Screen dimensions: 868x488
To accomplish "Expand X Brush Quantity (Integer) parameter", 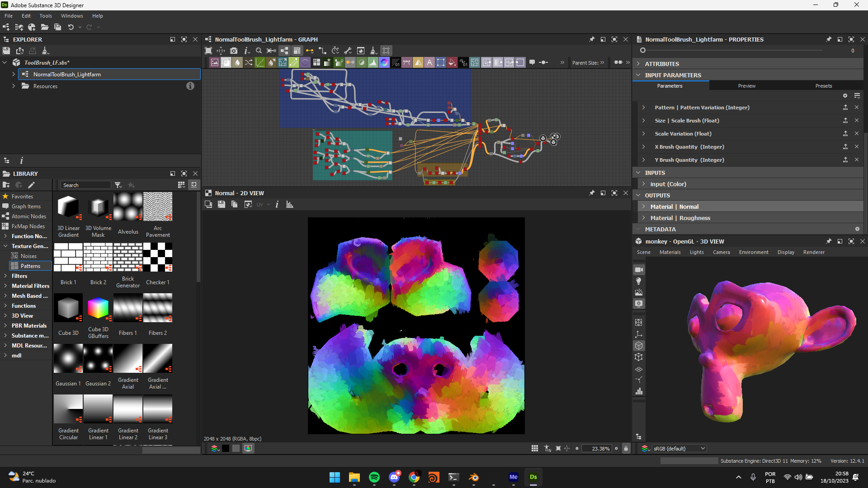I will (644, 147).
